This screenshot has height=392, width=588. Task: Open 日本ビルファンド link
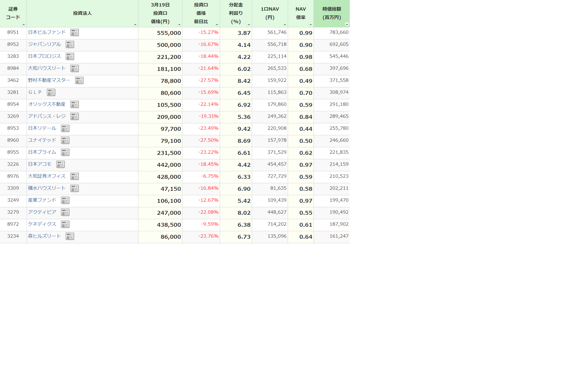[47, 32]
